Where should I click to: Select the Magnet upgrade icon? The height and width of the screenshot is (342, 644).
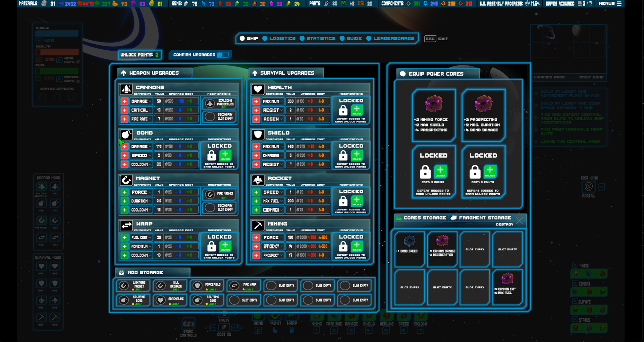click(x=126, y=180)
